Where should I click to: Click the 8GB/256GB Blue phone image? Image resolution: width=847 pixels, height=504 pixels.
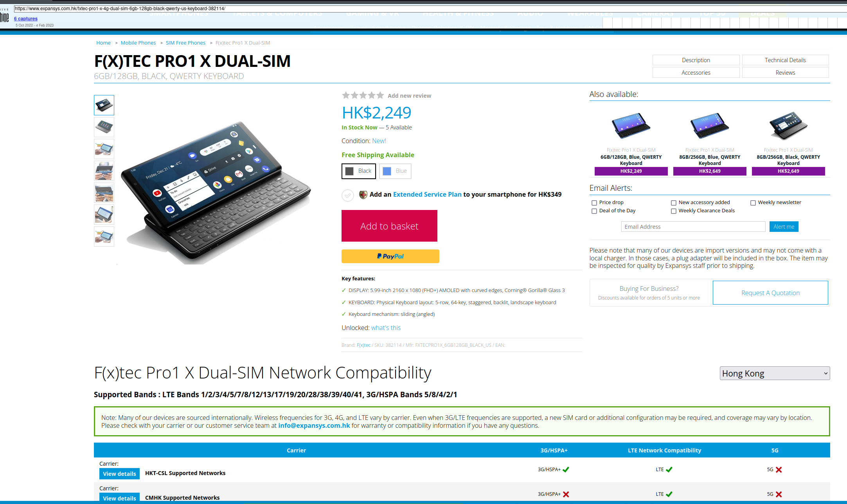click(x=709, y=126)
